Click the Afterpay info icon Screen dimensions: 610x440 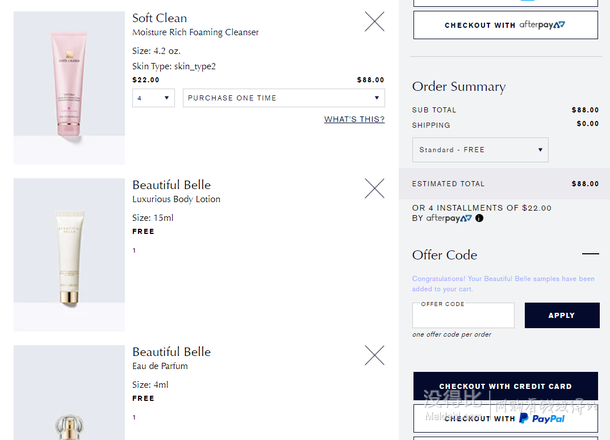(x=479, y=218)
